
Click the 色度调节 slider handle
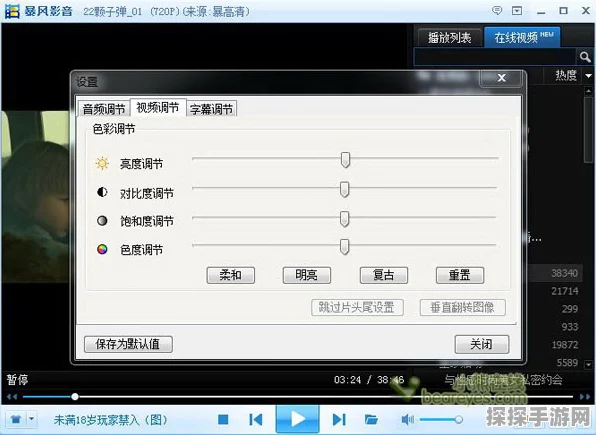344,247
